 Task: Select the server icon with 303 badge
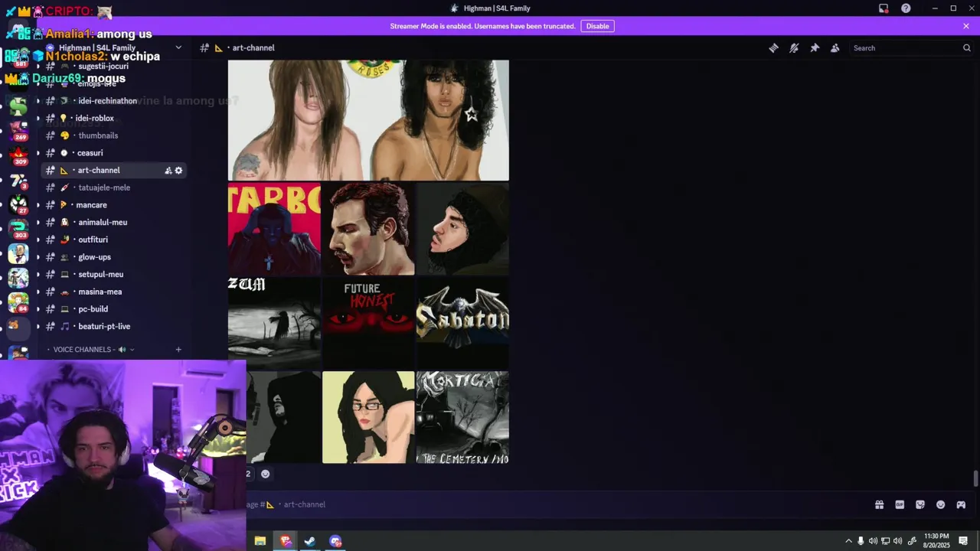coord(18,229)
